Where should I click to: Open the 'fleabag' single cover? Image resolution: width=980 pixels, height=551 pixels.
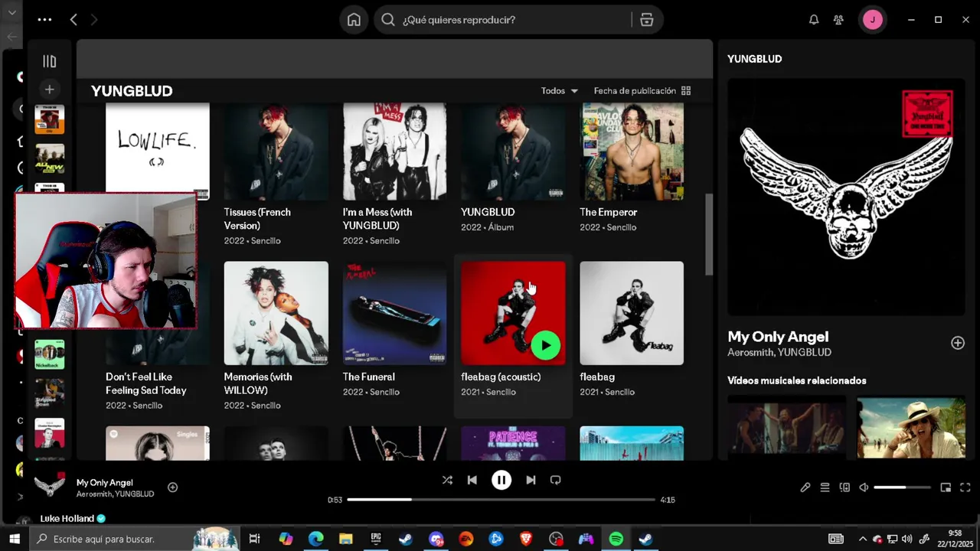[x=632, y=313]
